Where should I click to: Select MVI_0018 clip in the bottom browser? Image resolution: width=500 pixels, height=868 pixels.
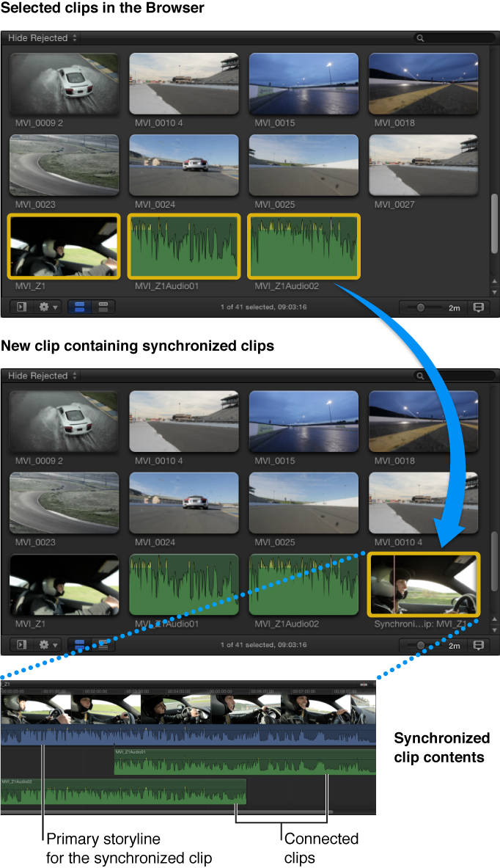coord(424,421)
